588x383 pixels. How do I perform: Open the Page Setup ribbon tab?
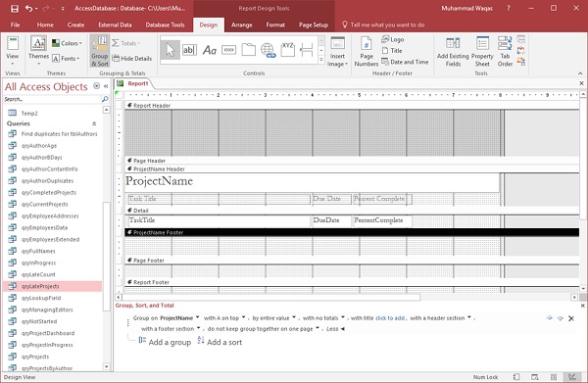pyautogui.click(x=314, y=24)
